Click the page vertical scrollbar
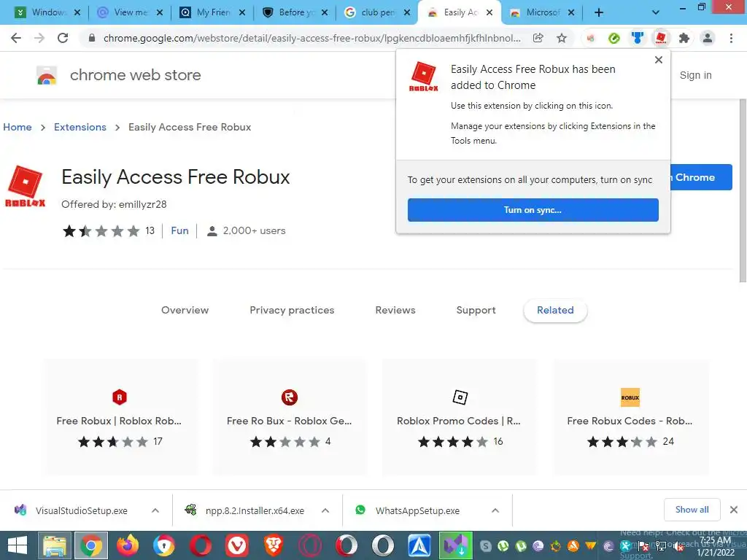Viewport: 747px width, 560px height. pyautogui.click(x=743, y=190)
